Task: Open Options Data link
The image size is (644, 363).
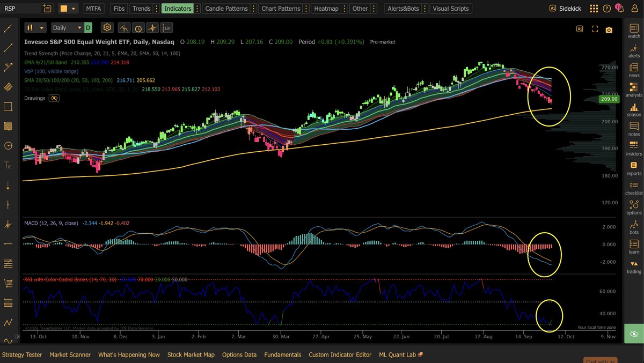Action: coord(239,354)
